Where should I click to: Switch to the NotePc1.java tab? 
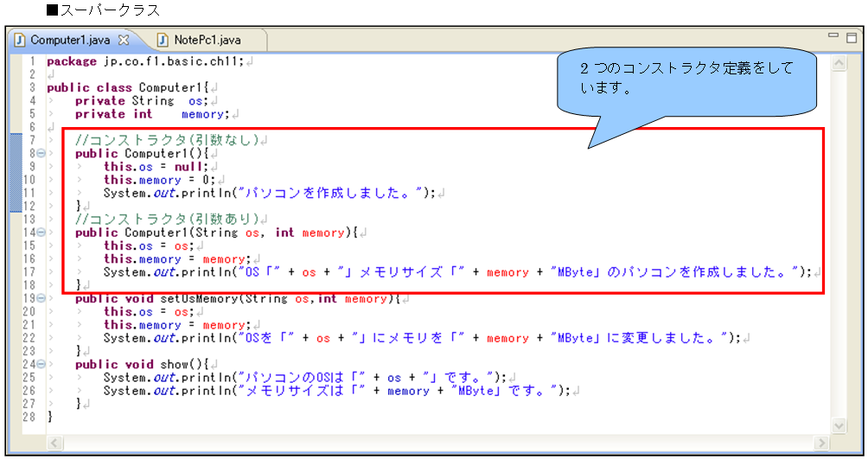pos(207,40)
